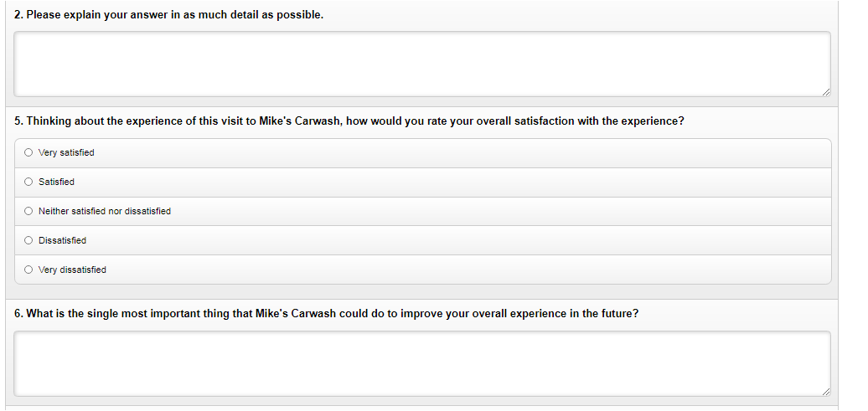
Task: Click the 'Satisfied' option label text
Action: [56, 182]
